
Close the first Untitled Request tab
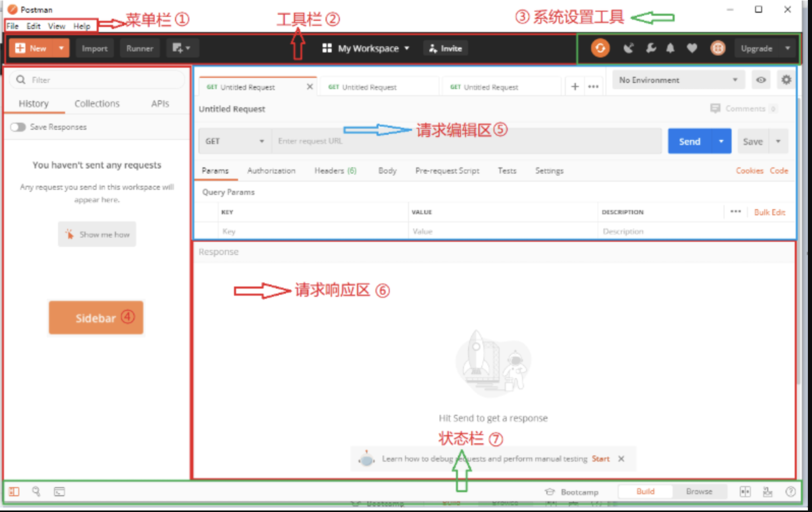(x=310, y=87)
